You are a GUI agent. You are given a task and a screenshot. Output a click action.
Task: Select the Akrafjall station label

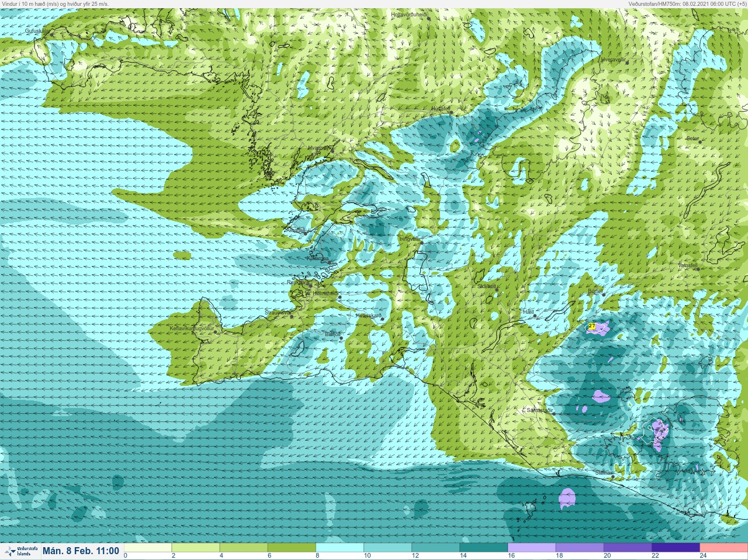(x=295, y=230)
